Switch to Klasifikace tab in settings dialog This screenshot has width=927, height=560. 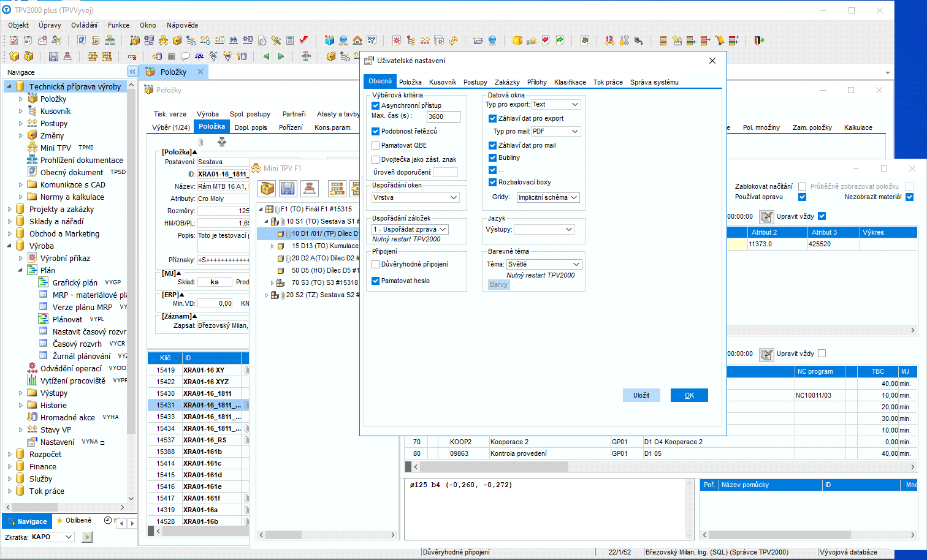tap(570, 82)
